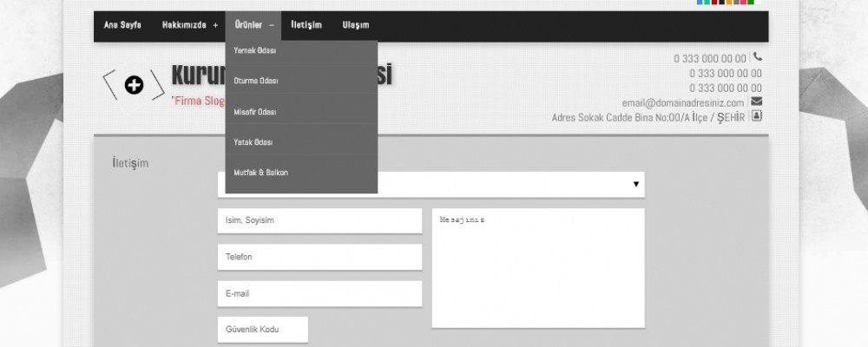Open the İletişim menu item
Viewport: 868px width, 347px height.
click(306, 25)
